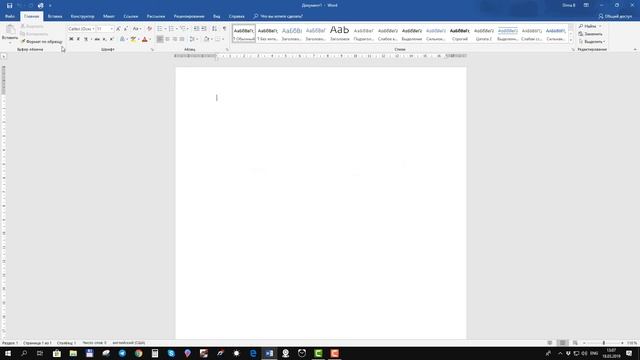
Task: Insert a numbered list
Action: pos(171,29)
